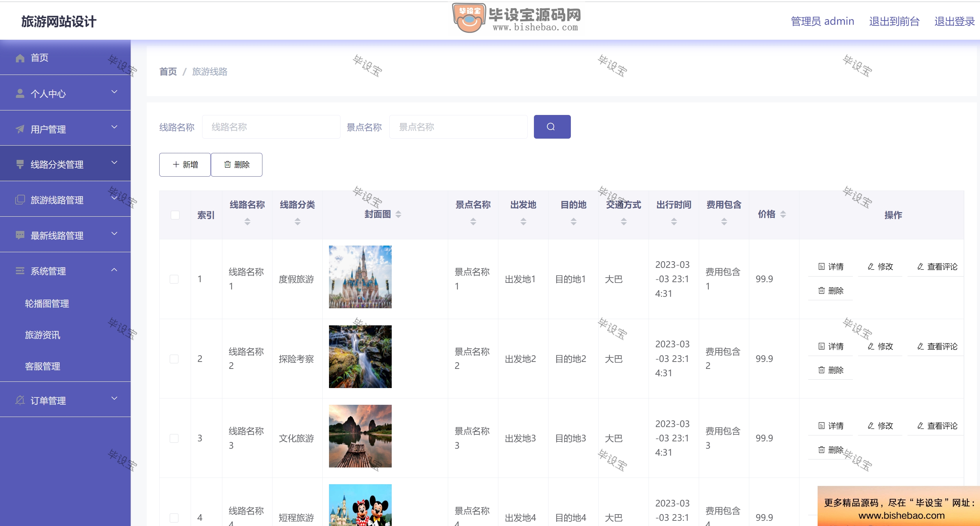This screenshot has width=980, height=526.
Task: Click 管理员 admin text in header
Action: [x=822, y=21]
